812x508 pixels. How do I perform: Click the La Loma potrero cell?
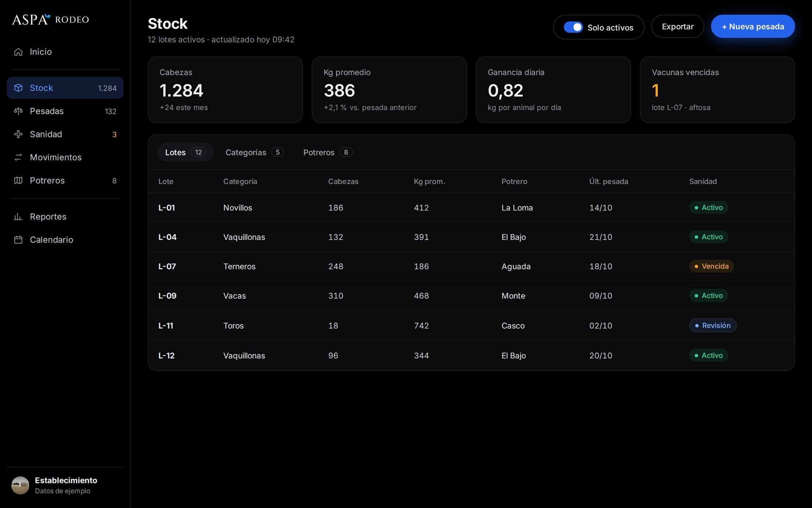517,208
